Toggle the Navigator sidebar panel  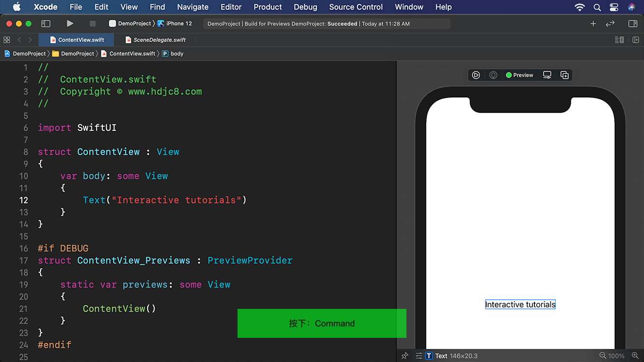click(46, 24)
